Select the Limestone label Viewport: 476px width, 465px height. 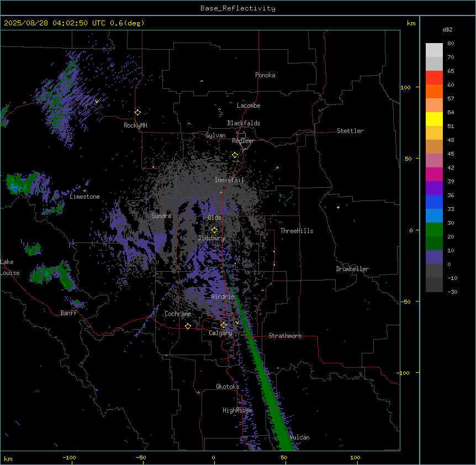click(x=84, y=197)
